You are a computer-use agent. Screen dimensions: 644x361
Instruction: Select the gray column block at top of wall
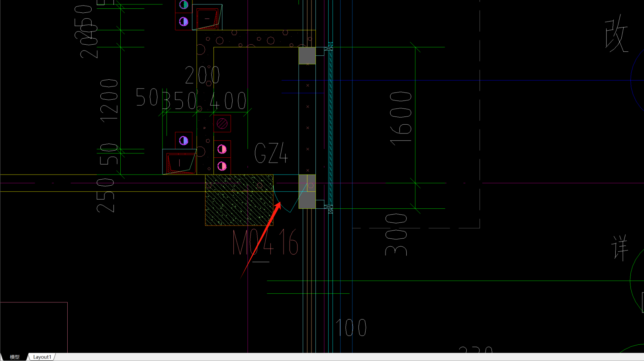pos(307,56)
